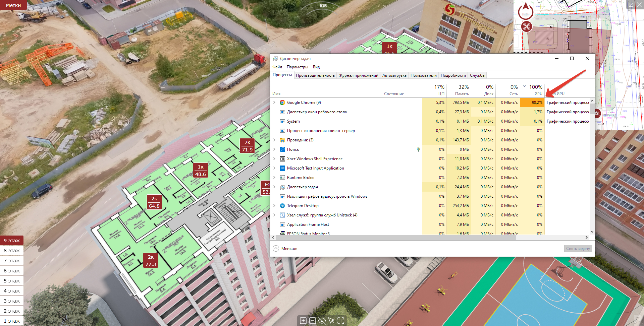Image resolution: width=644 pixels, height=326 pixels.
Task: Switch to the Службы tab
Action: (x=478, y=75)
